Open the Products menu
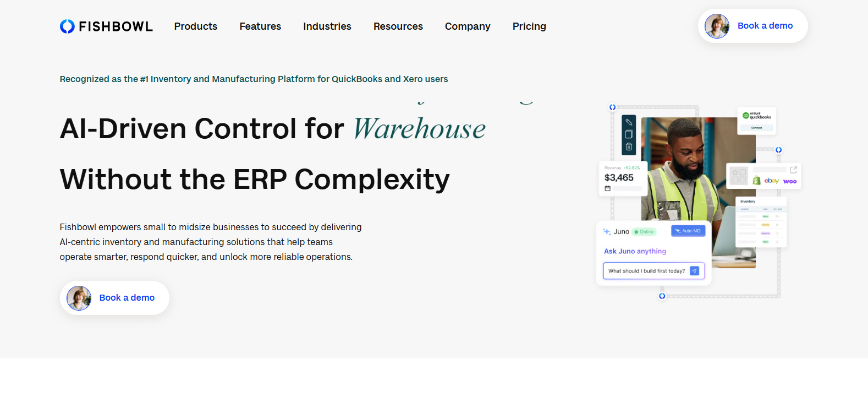The height and width of the screenshot is (402, 868). (196, 26)
